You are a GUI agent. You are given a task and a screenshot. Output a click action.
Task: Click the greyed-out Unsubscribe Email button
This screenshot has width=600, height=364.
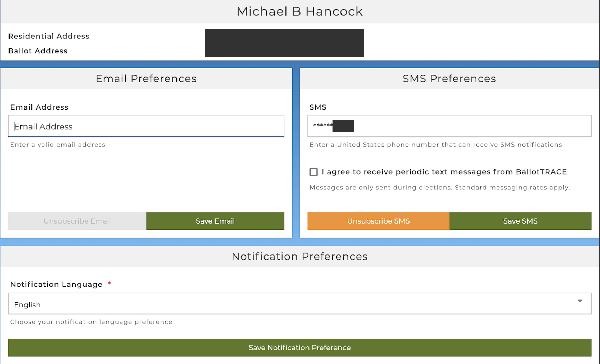click(77, 221)
